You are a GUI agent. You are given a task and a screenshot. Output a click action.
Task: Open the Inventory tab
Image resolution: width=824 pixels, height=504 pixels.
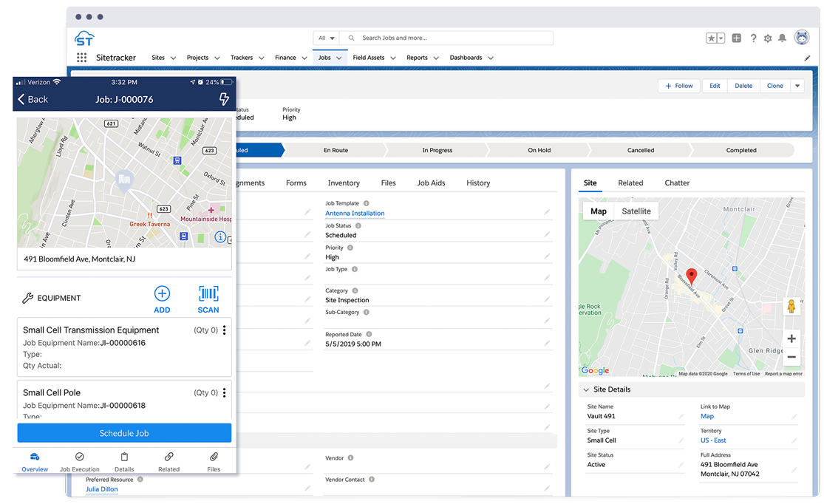344,183
